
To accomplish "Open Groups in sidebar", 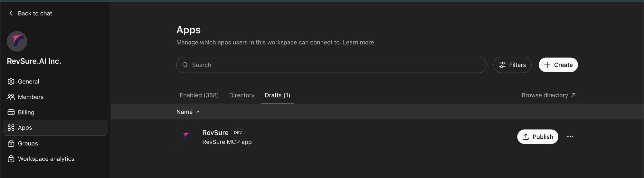I will (55, 143).
